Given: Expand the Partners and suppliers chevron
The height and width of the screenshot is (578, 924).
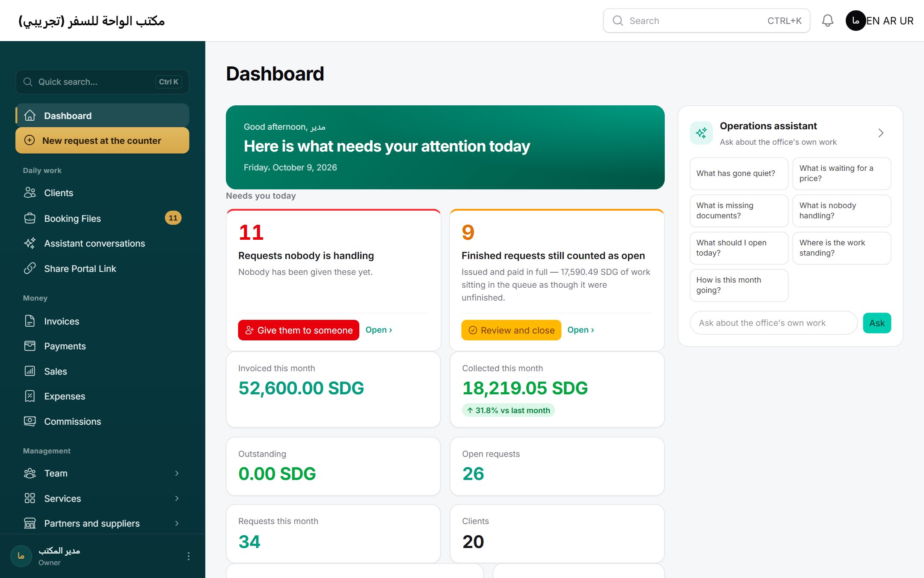Looking at the screenshot, I should point(177,523).
